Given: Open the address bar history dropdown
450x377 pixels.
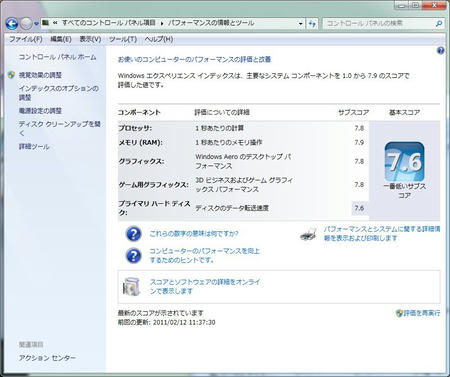Looking at the screenshot, I should (x=300, y=24).
